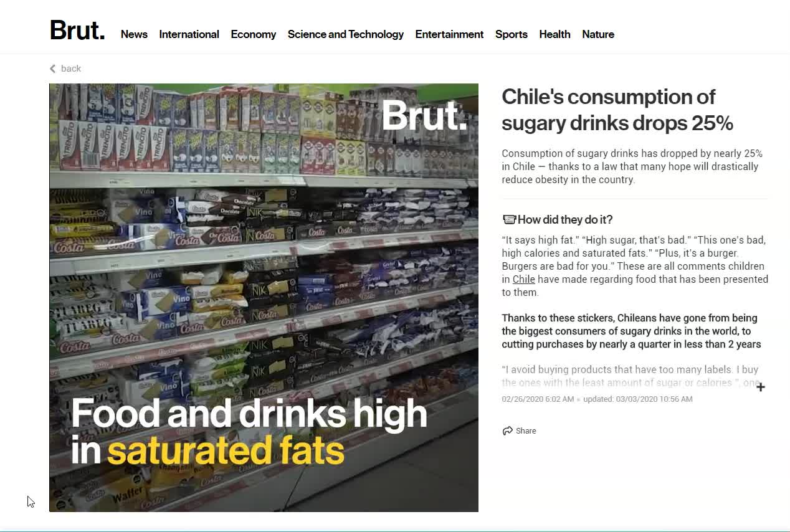Go to Economy section
Image resolution: width=790 pixels, height=532 pixels.
click(253, 34)
